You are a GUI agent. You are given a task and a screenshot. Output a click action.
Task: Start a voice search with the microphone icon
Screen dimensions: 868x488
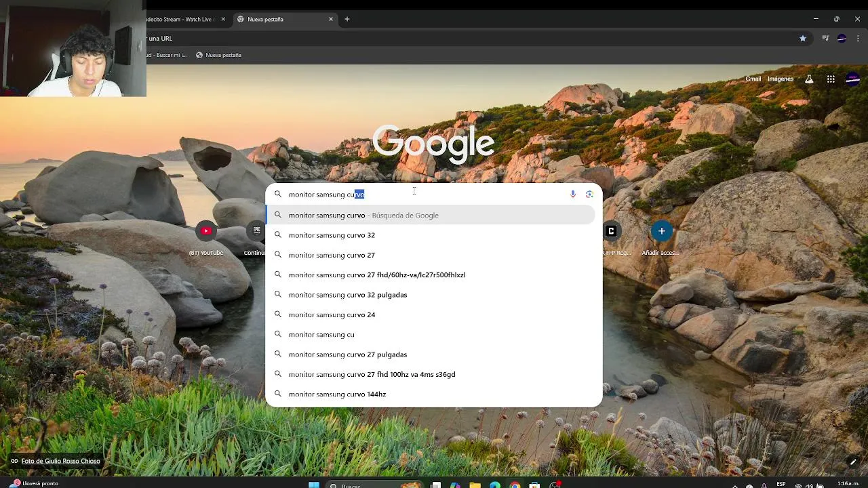573,195
